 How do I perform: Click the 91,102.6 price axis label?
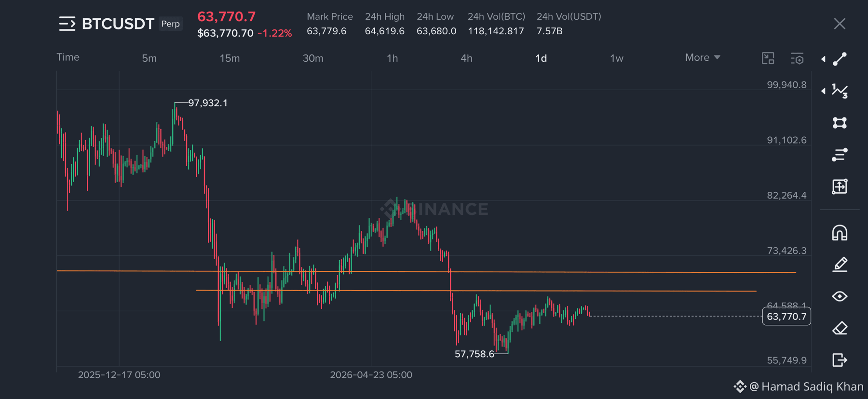(x=787, y=140)
